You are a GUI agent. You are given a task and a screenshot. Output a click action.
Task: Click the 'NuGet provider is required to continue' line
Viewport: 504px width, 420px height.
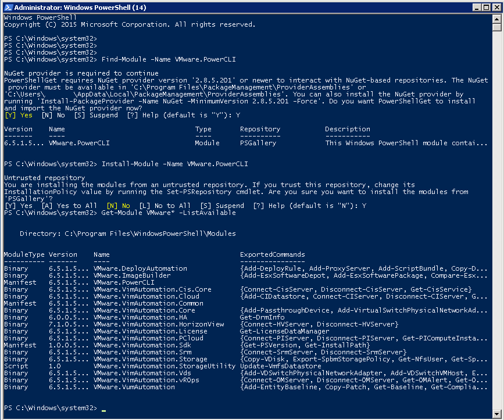(x=81, y=73)
